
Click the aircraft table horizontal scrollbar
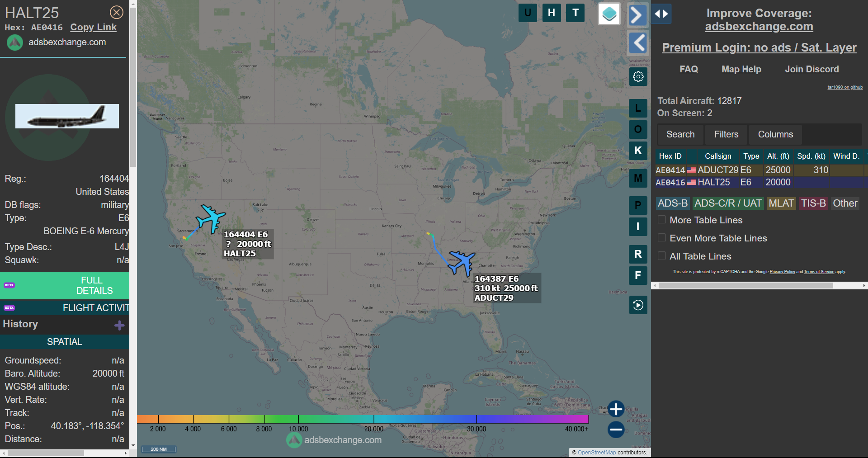pyautogui.click(x=746, y=286)
